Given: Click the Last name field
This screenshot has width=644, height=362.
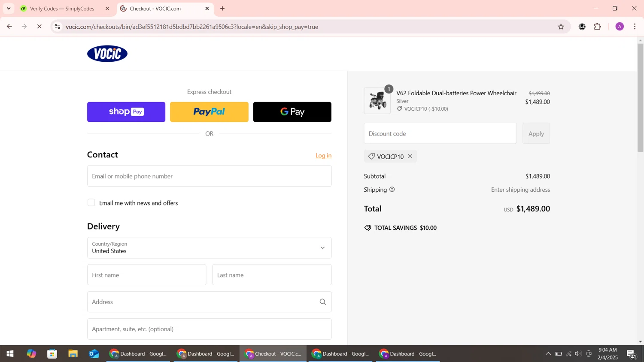Looking at the screenshot, I should [272, 275].
